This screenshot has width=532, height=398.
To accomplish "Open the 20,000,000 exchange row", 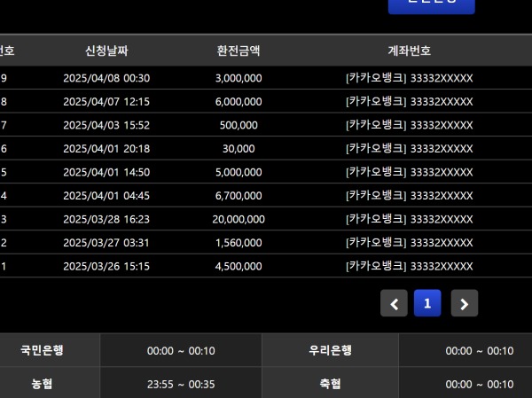I will click(239, 219).
